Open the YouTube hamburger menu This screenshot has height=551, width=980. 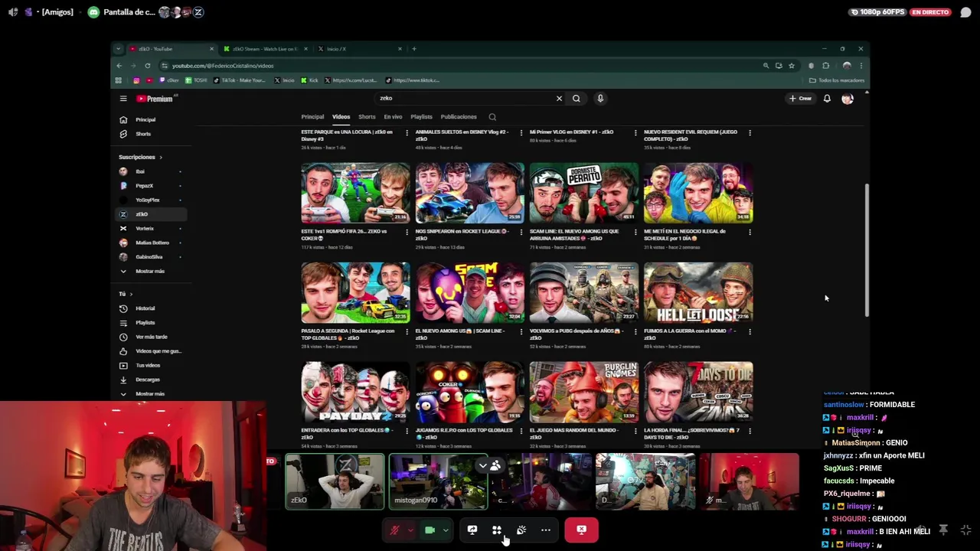123,99
